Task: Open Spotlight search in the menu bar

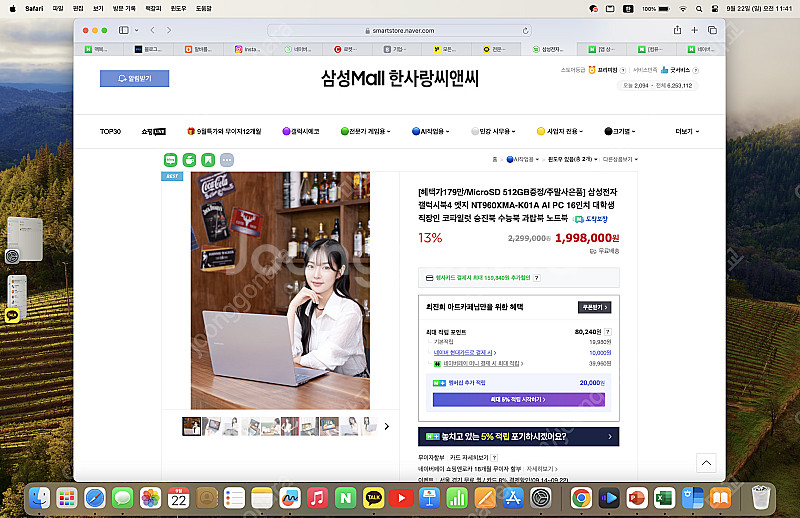Action: [x=699, y=9]
